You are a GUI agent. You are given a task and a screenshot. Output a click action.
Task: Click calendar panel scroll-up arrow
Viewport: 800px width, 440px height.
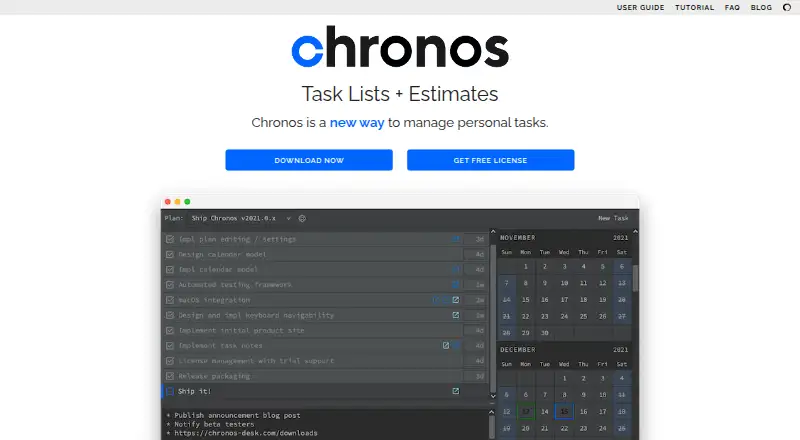coord(635,232)
